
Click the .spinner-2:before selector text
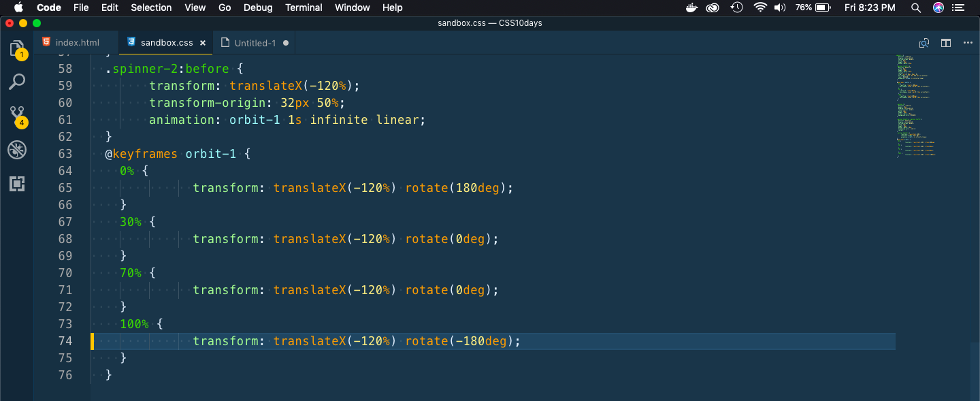[167, 69]
